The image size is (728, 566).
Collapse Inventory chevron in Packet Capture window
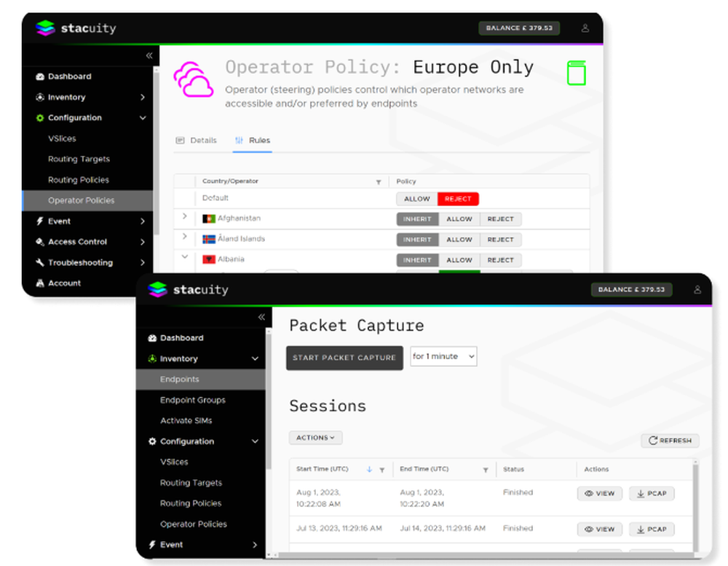pos(255,358)
